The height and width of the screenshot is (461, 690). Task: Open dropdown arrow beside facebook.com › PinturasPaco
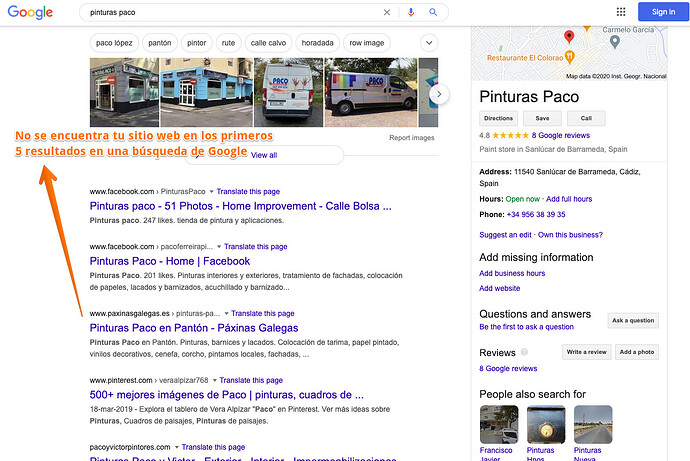(211, 192)
